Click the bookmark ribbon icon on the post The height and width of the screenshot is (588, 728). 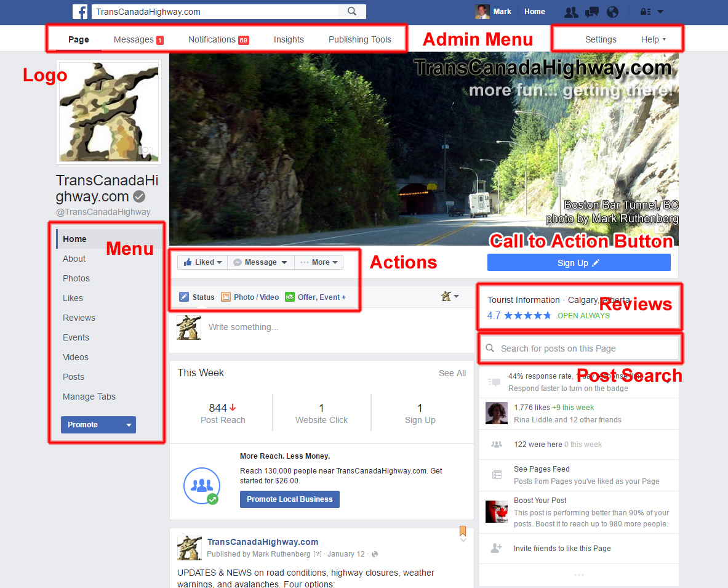tap(462, 531)
